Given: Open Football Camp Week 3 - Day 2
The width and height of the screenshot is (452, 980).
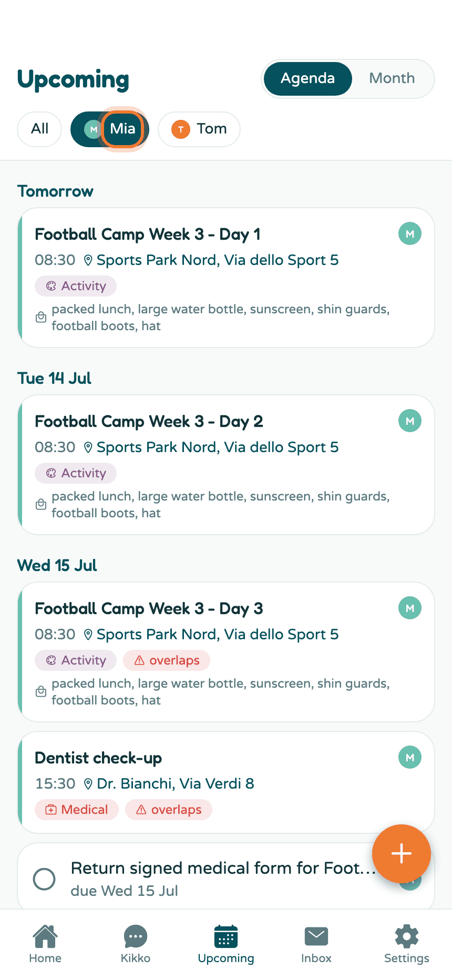Looking at the screenshot, I should (226, 465).
